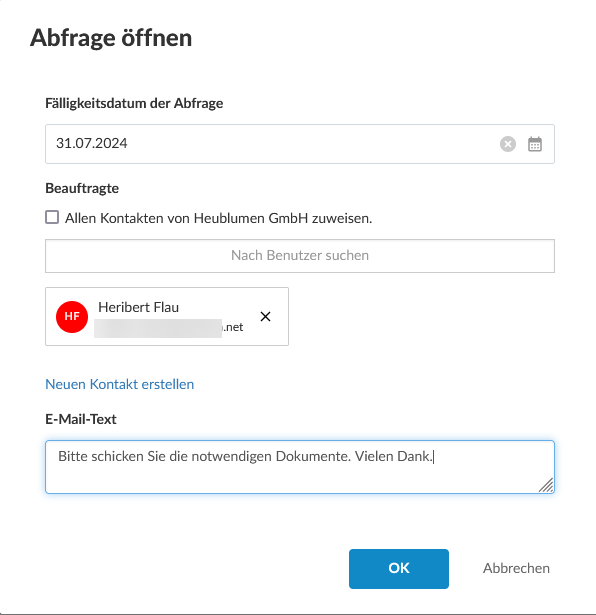
Task: Select the Heribert Flau name text
Action: click(x=138, y=307)
